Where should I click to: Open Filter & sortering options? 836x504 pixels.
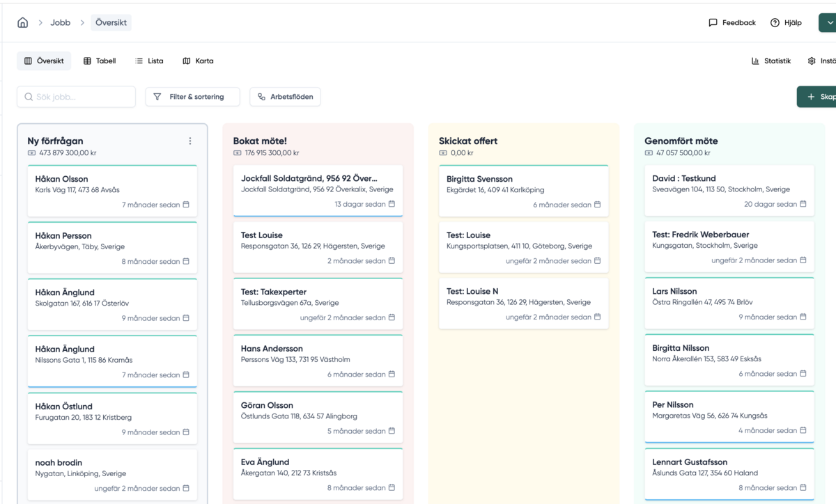tap(192, 97)
